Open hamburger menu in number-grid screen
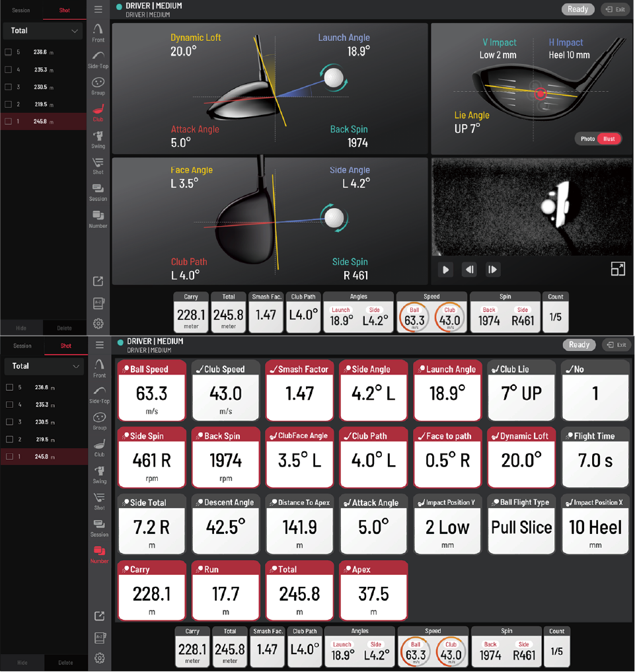The image size is (635, 672). pyautogui.click(x=99, y=344)
